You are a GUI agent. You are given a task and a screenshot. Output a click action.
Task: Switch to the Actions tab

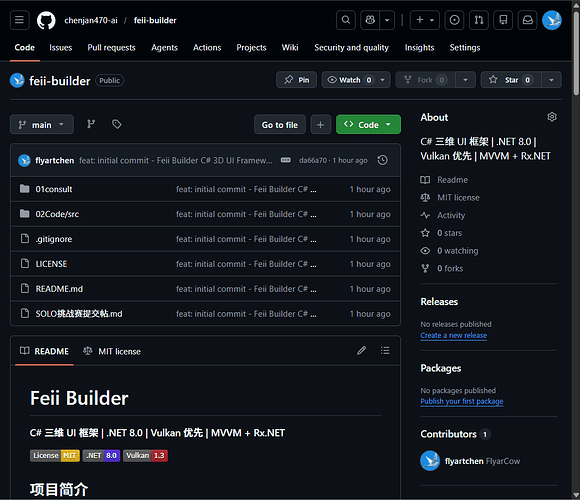tap(207, 48)
